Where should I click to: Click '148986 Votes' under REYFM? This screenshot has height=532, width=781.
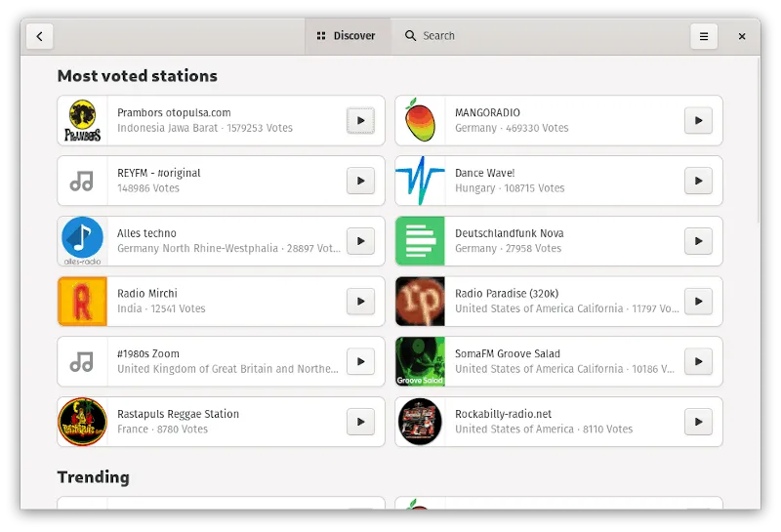coord(148,188)
